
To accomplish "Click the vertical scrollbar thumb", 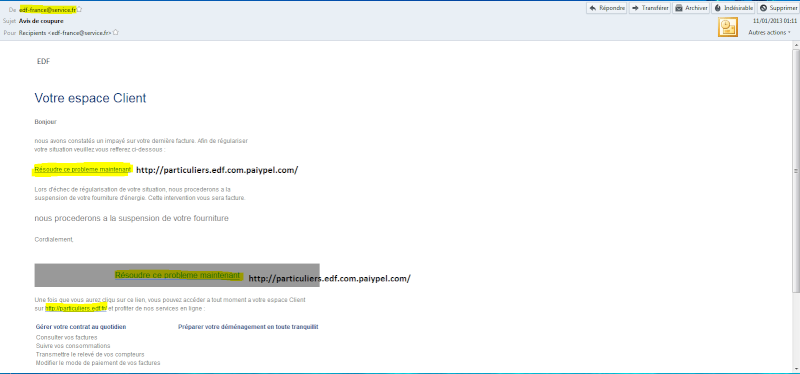I will (x=796, y=171).
